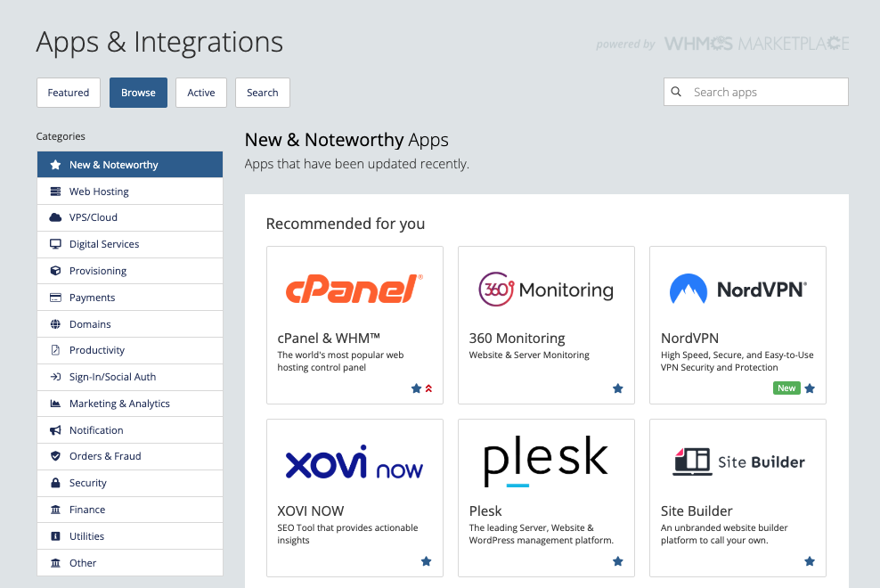The height and width of the screenshot is (588, 880).
Task: Click the Plesk app title text
Action: coord(485,511)
